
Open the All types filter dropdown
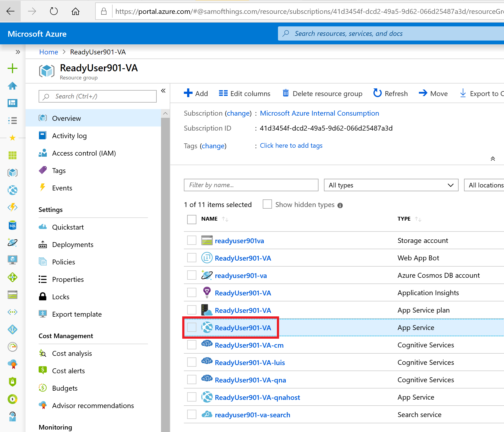click(391, 185)
